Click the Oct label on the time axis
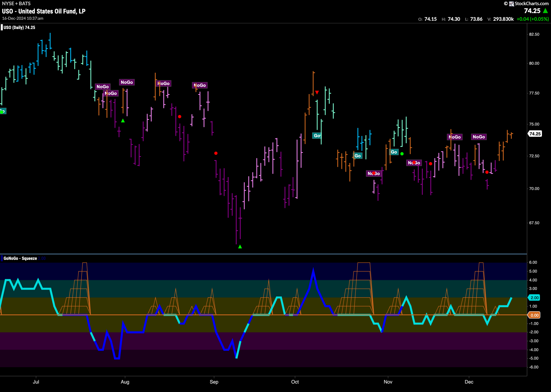 295,382
